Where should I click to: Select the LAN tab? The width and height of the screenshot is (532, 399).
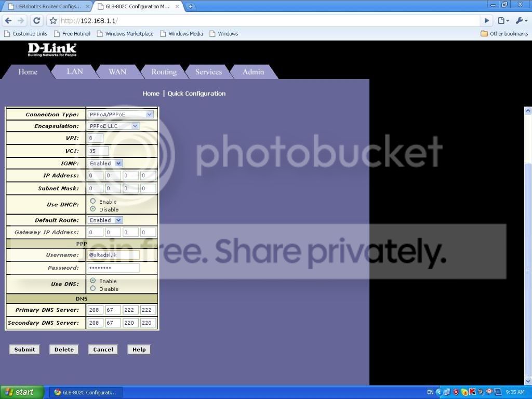pos(75,72)
